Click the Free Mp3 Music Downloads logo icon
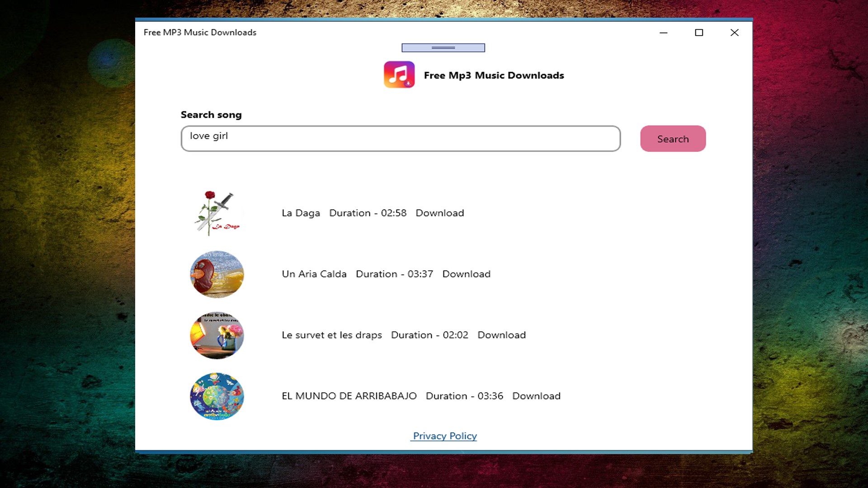Image resolution: width=868 pixels, height=488 pixels. coord(399,75)
